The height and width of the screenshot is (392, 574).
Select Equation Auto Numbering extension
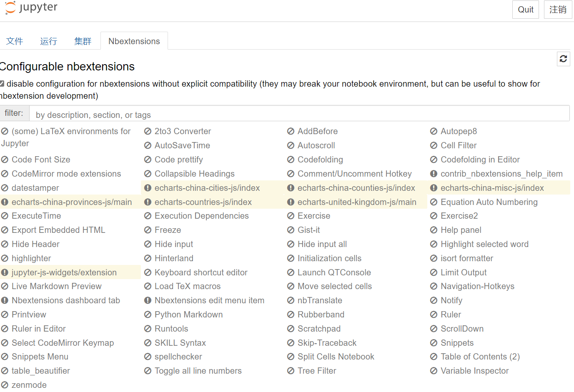[x=489, y=202]
